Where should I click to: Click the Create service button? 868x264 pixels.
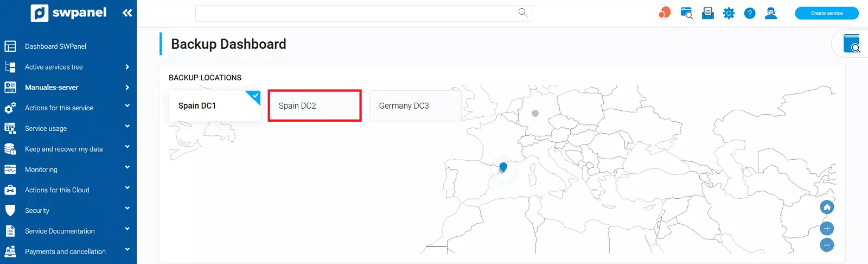(826, 13)
